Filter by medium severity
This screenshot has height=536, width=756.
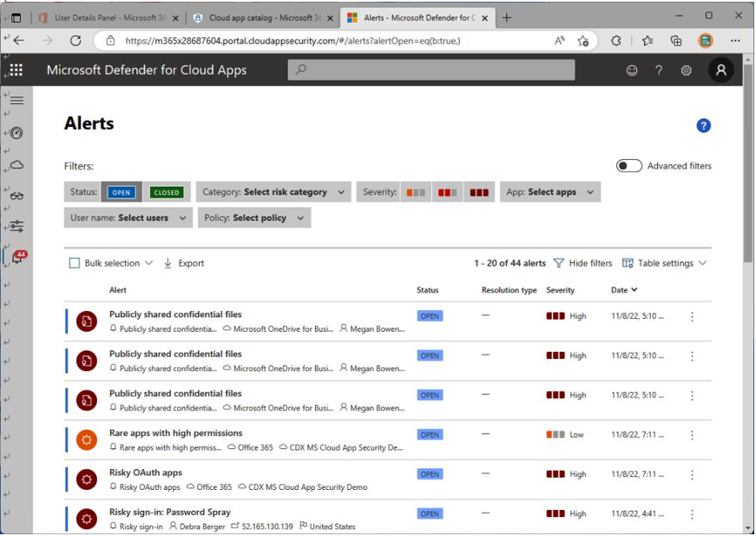point(447,192)
